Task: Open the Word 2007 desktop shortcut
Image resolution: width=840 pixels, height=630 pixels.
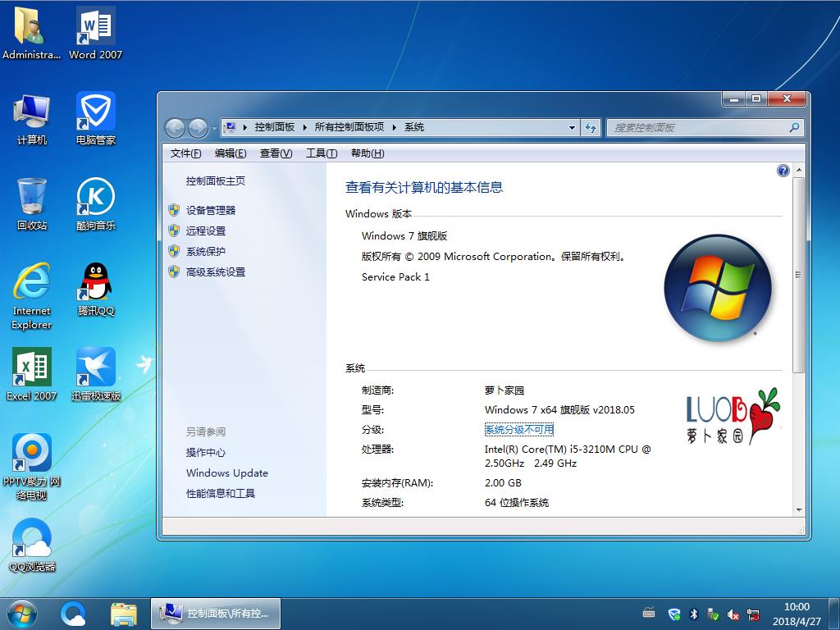Action: click(95, 33)
